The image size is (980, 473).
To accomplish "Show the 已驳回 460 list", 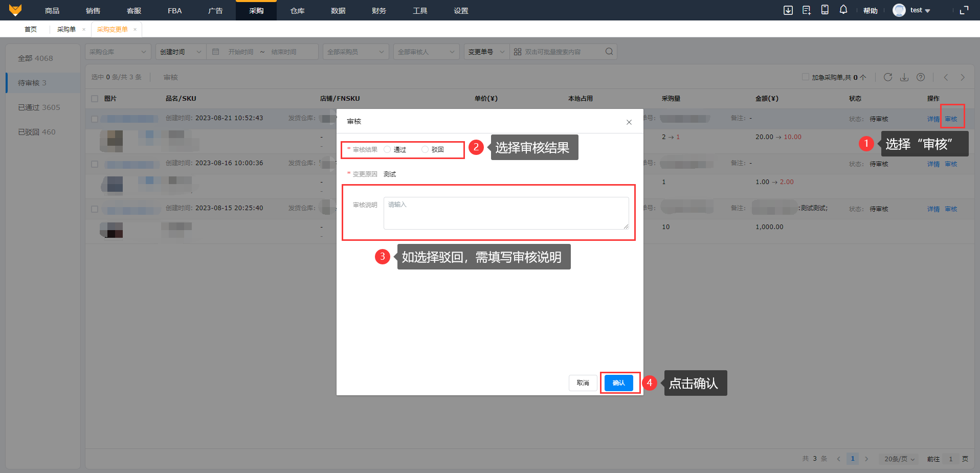I will pos(43,132).
